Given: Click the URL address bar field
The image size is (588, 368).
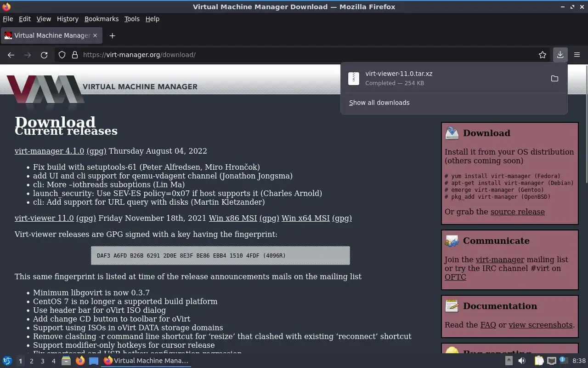Looking at the screenshot, I should [x=303, y=55].
